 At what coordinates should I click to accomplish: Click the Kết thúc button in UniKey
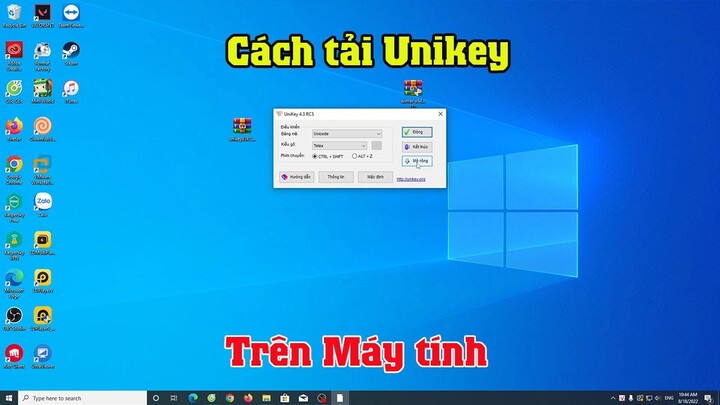tap(417, 147)
